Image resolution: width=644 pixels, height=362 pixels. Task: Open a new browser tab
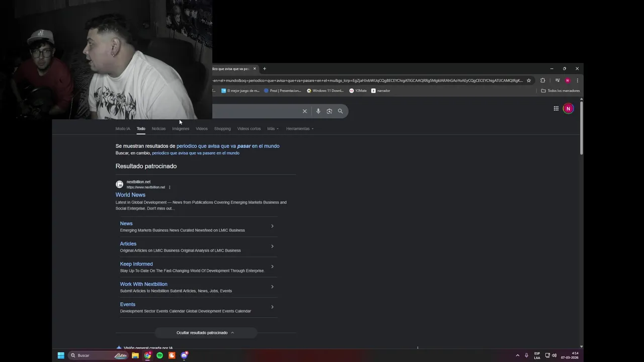[x=265, y=69]
